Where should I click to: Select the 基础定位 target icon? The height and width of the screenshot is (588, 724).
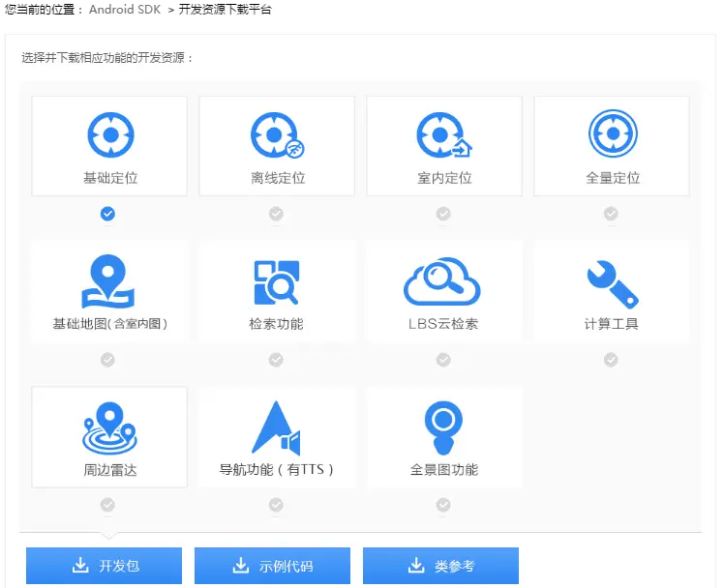point(110,134)
